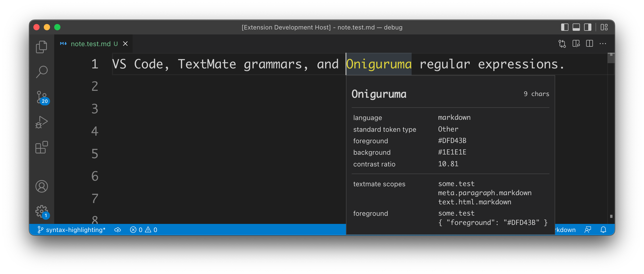This screenshot has width=644, height=274.
Task: Click the word expressions in line 1
Action: pos(518,64)
